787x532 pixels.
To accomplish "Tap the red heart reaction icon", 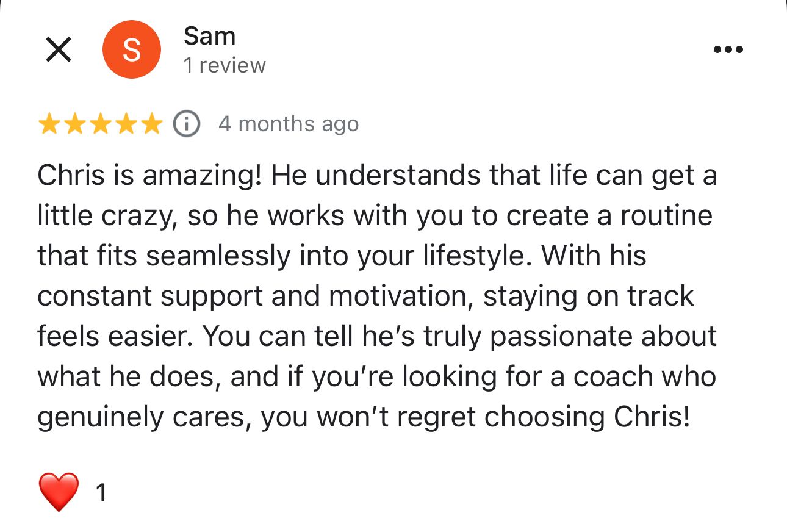I will (59, 492).
